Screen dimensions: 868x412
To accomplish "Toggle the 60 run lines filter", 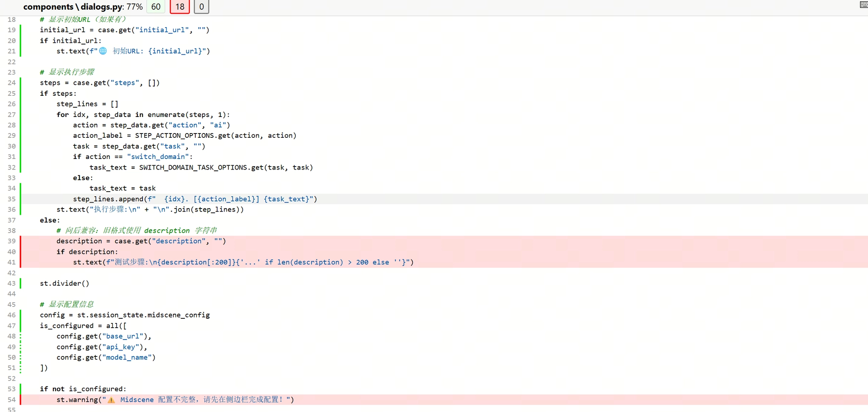I will (156, 7).
